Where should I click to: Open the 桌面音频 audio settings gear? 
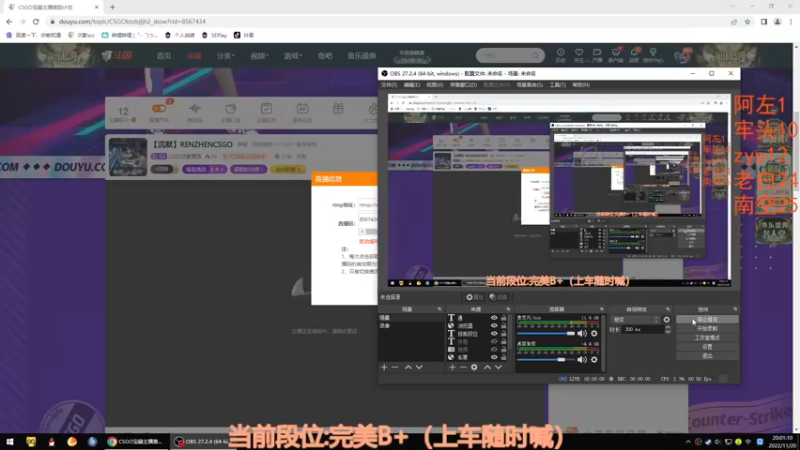(x=594, y=359)
